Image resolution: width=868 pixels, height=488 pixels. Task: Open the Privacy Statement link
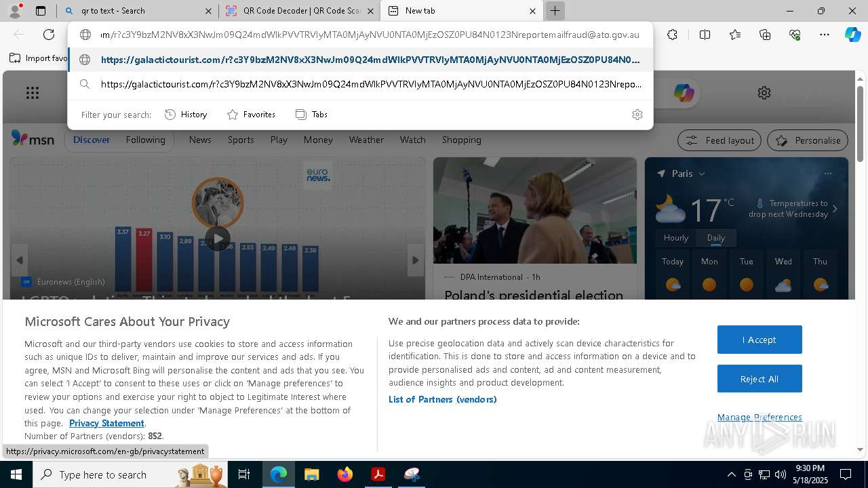coord(106,423)
